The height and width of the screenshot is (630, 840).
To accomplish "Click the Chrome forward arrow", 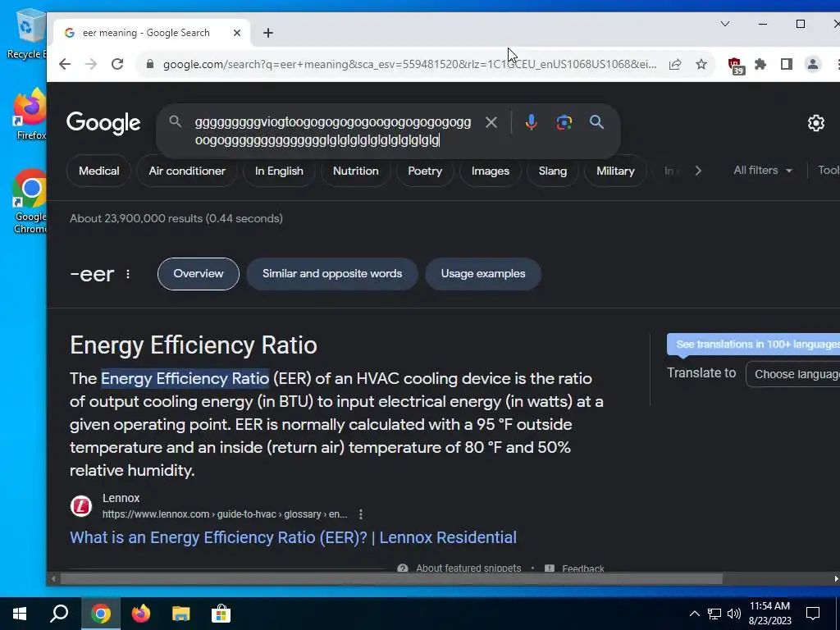I will click(91, 64).
